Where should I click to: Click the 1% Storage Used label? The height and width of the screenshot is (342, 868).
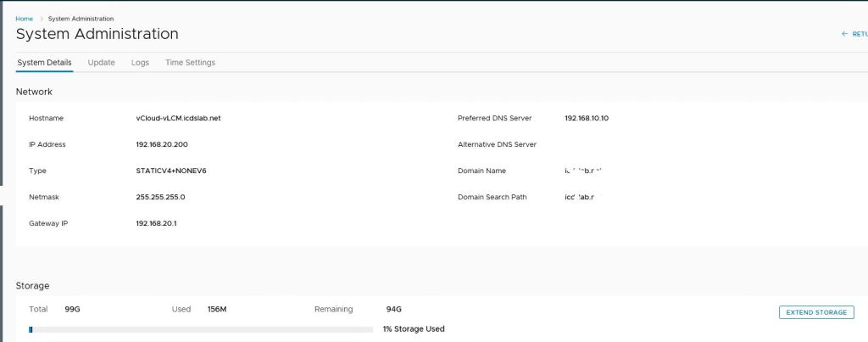tap(413, 329)
